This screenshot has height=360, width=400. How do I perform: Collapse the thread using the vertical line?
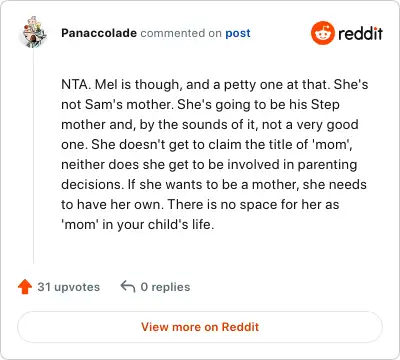point(34,155)
